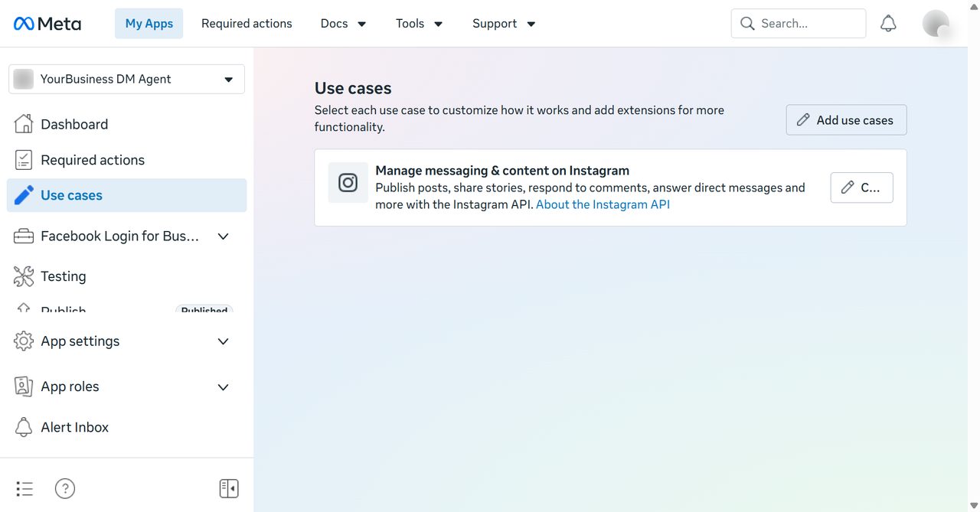Open Dashboard in the sidebar
This screenshot has height=512, width=980.
[126, 124]
